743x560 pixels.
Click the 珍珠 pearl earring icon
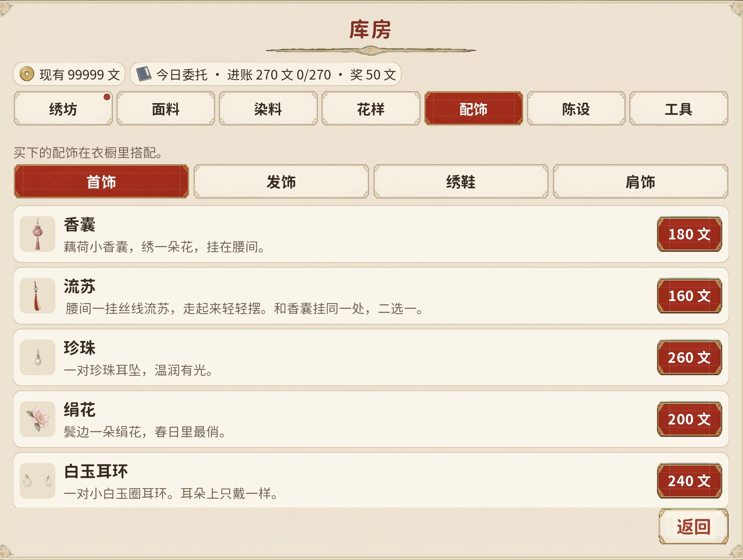pyautogui.click(x=37, y=358)
